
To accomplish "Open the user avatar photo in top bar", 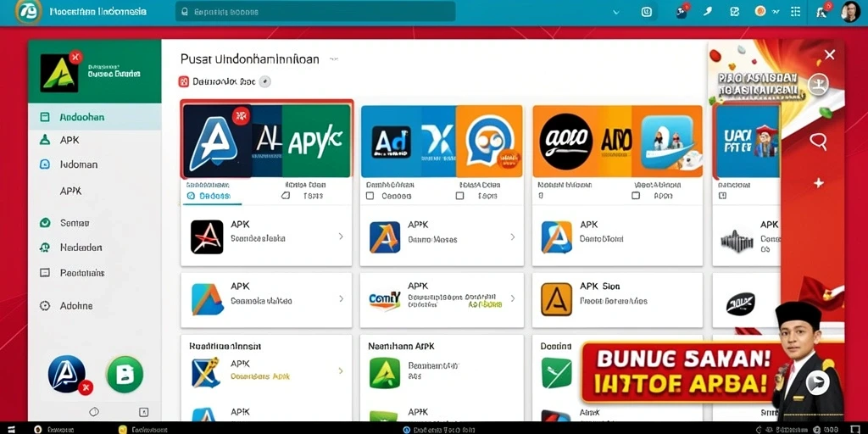I will [849, 12].
